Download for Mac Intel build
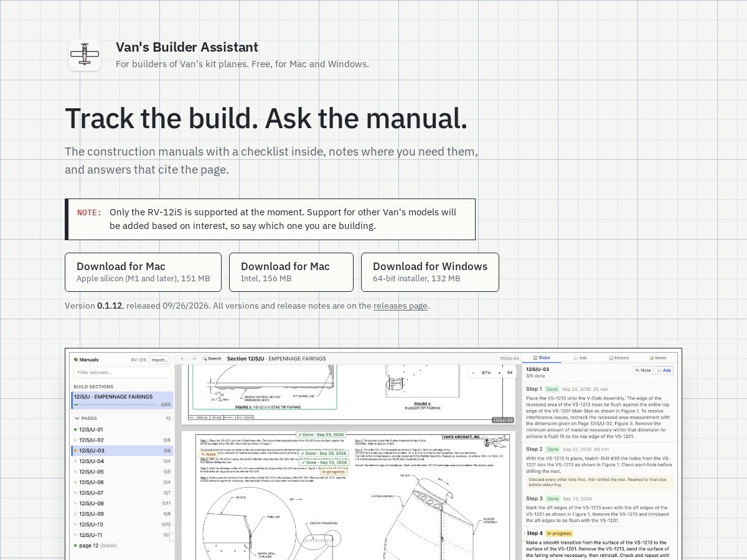Screen dimensions: 747x560 pos(291,272)
